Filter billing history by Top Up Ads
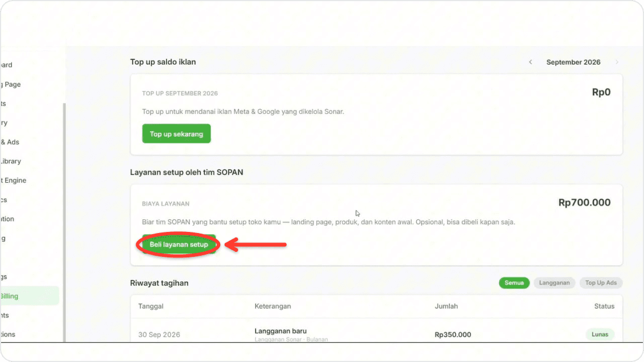The image size is (644, 362). [601, 283]
